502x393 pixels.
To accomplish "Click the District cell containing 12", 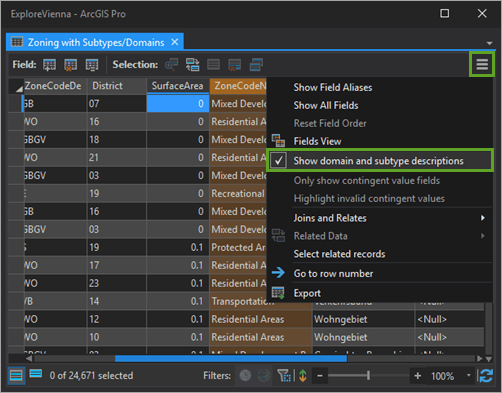I will [x=116, y=319].
